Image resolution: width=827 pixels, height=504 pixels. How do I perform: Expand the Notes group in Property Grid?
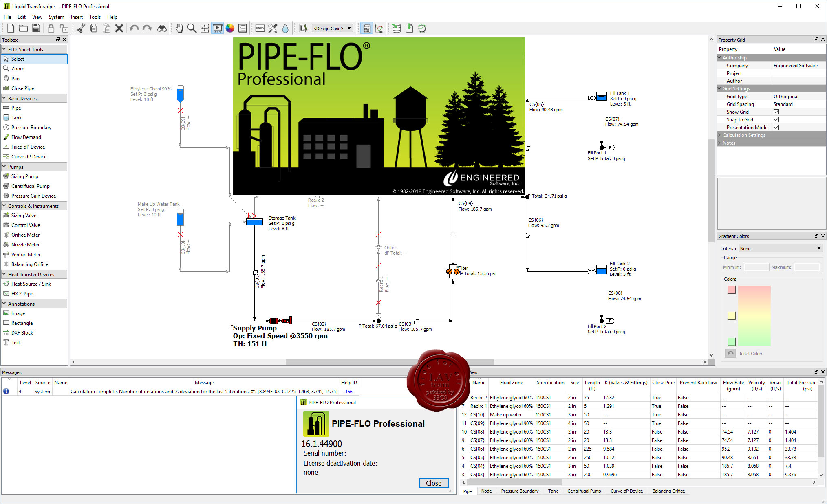coord(720,143)
